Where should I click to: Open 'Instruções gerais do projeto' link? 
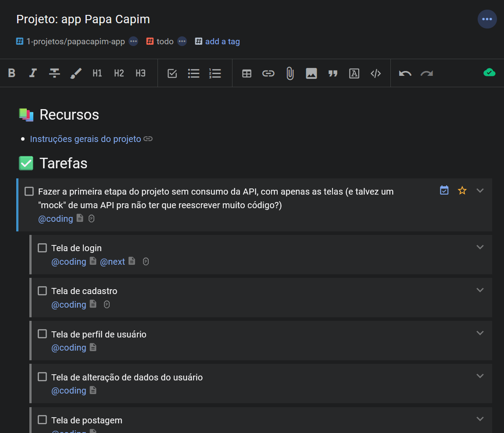click(86, 139)
